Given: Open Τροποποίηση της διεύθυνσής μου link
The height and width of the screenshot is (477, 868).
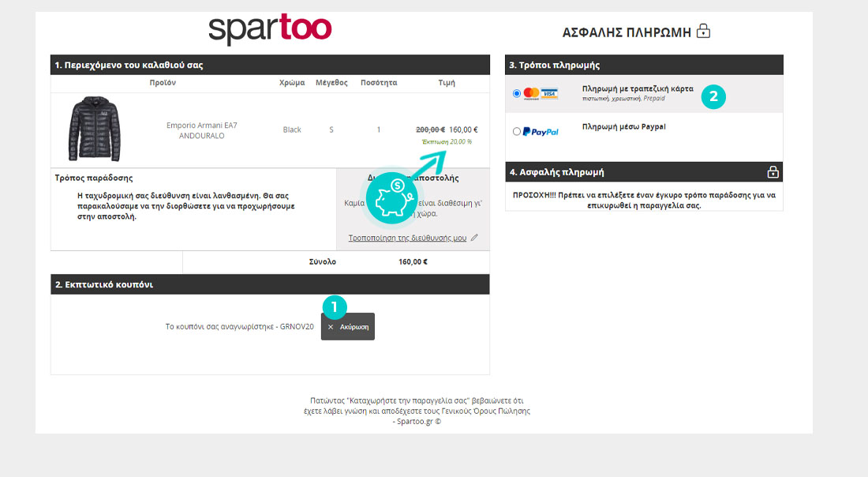Looking at the screenshot, I should click(407, 238).
